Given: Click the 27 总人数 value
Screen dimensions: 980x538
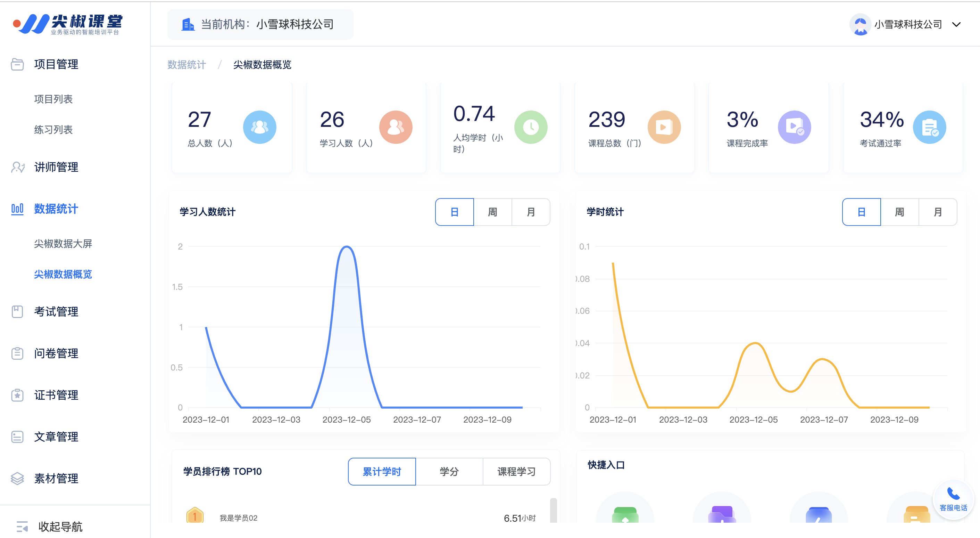Looking at the screenshot, I should point(199,120).
